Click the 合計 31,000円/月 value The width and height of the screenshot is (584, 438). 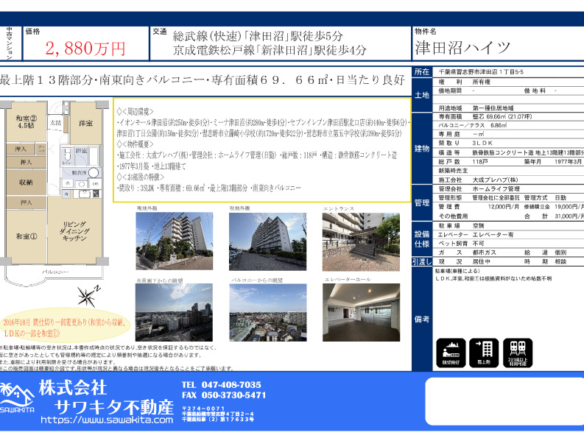(x=569, y=216)
